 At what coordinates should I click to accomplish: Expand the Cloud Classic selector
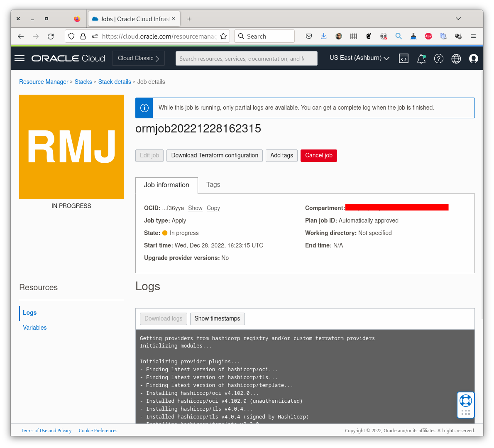[x=138, y=58]
